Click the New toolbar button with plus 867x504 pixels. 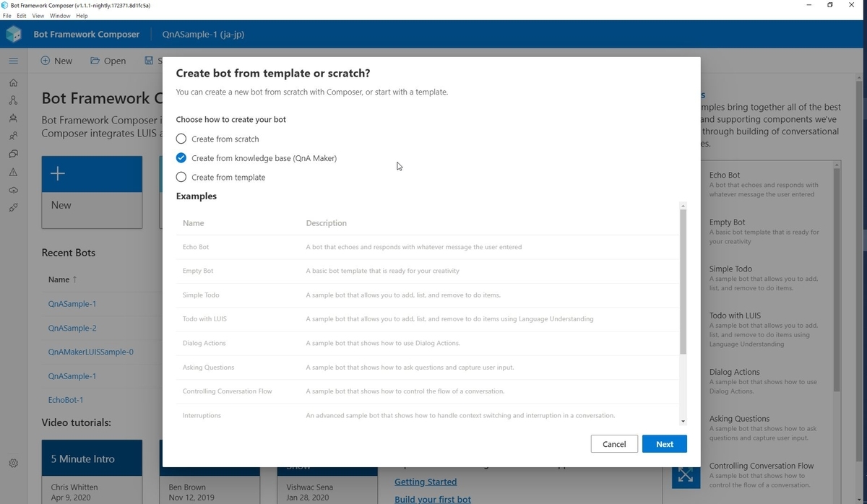click(56, 61)
